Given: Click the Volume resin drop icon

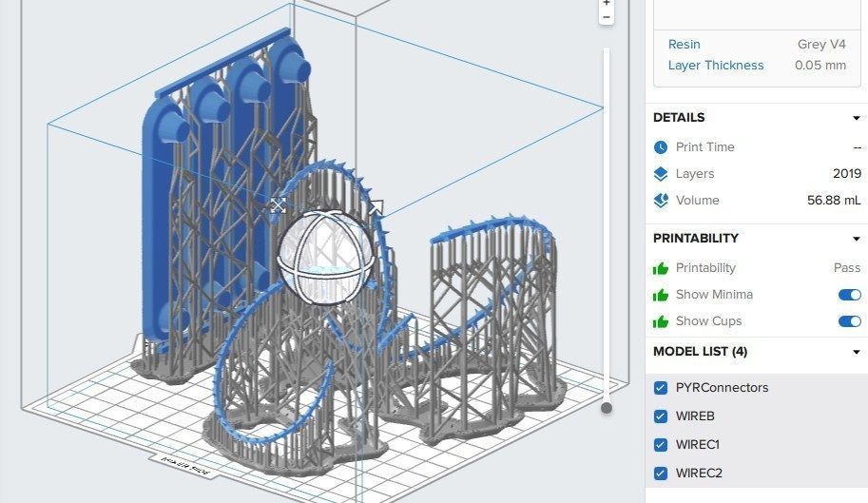Looking at the screenshot, I should pos(661,201).
